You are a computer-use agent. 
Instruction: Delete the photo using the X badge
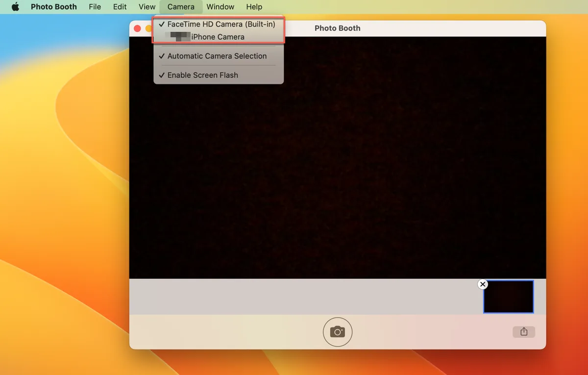click(x=483, y=284)
